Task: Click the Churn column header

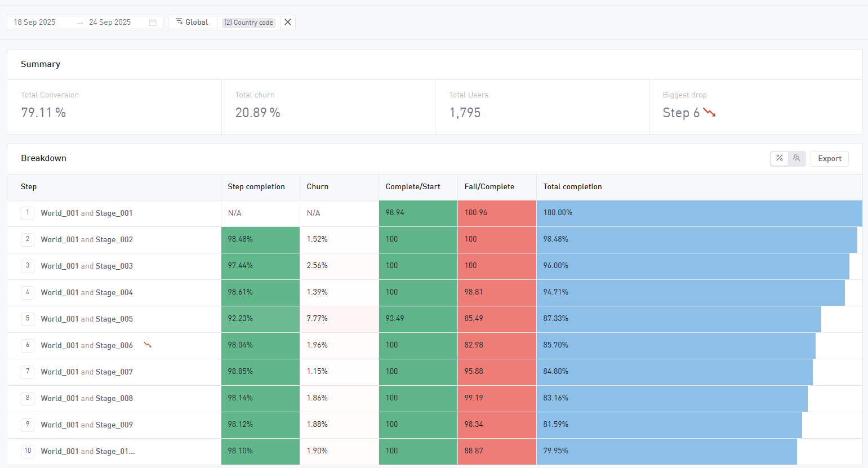Action: 318,187
